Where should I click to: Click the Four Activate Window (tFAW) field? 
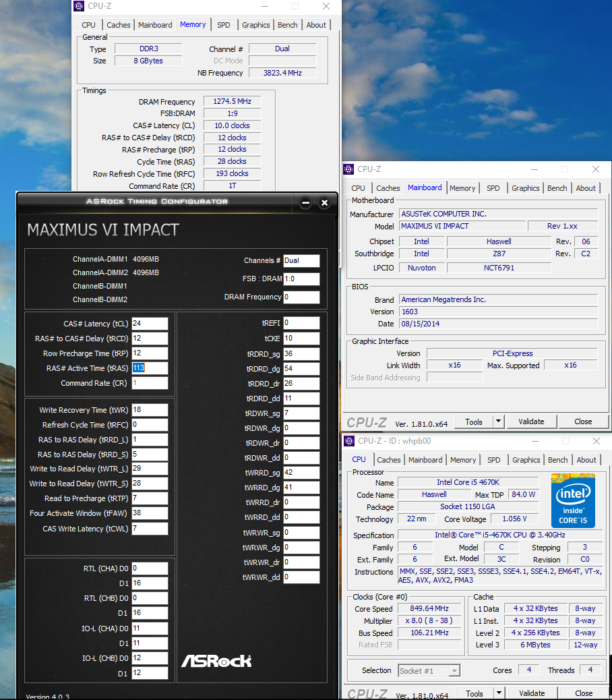pyautogui.click(x=150, y=513)
